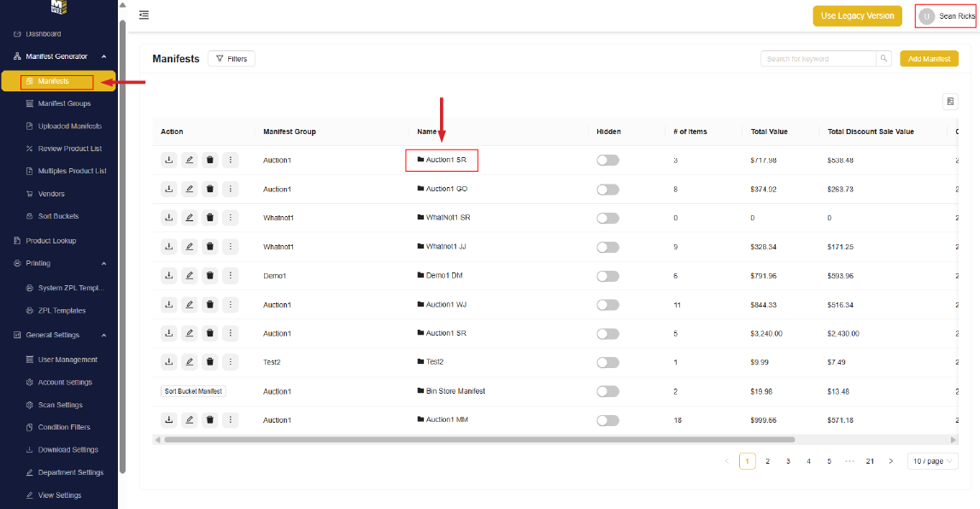Click the search magnifier icon
The width and height of the screenshot is (980, 509).
tap(883, 59)
